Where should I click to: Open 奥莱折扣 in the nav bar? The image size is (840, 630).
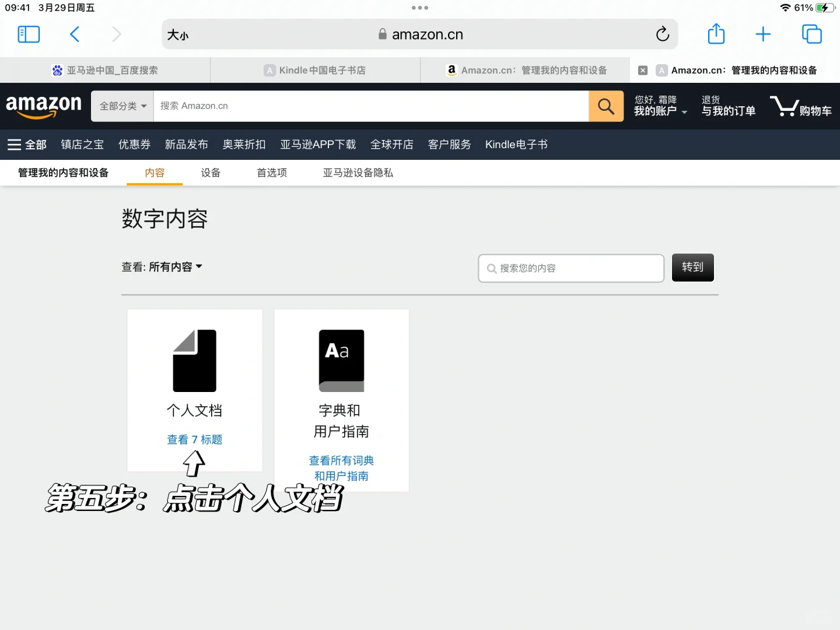click(x=244, y=145)
